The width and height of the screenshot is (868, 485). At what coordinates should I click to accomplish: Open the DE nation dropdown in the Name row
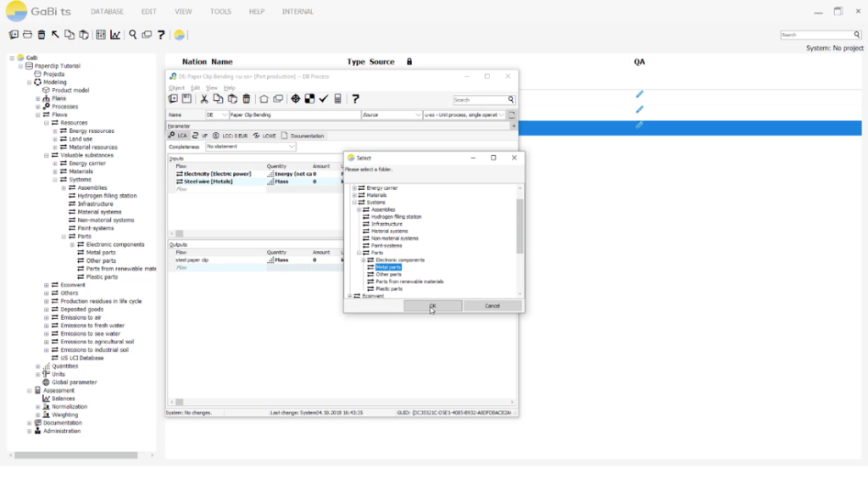224,114
